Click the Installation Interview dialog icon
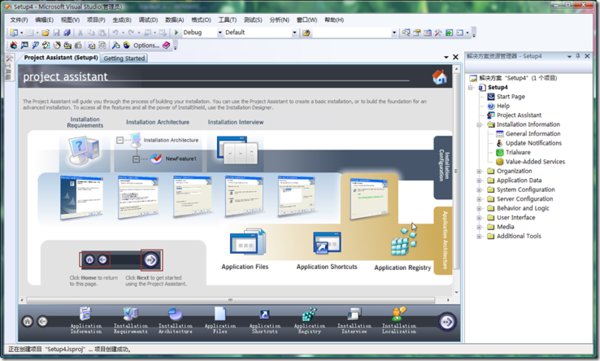Image resolution: width=600 pixels, height=361 pixels. (237, 150)
